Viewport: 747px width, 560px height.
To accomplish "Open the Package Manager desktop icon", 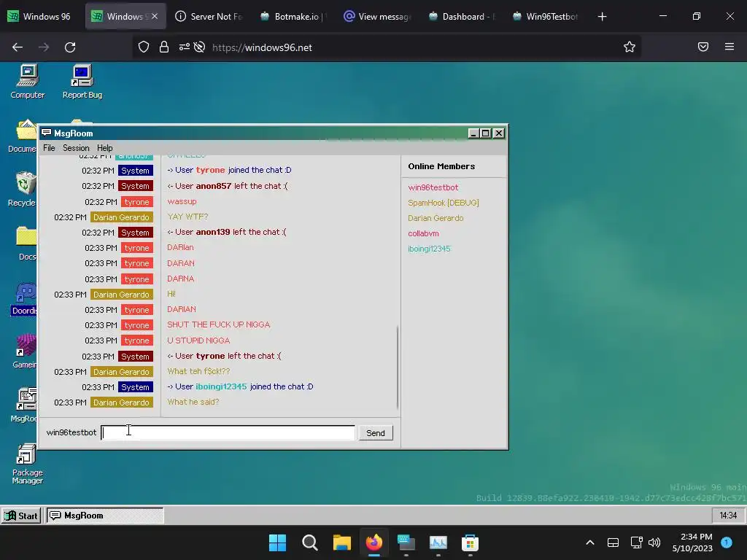I will tap(27, 464).
